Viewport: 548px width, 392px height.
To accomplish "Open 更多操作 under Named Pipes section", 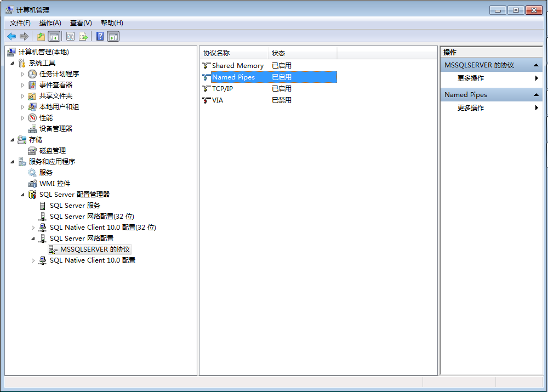I will click(471, 108).
